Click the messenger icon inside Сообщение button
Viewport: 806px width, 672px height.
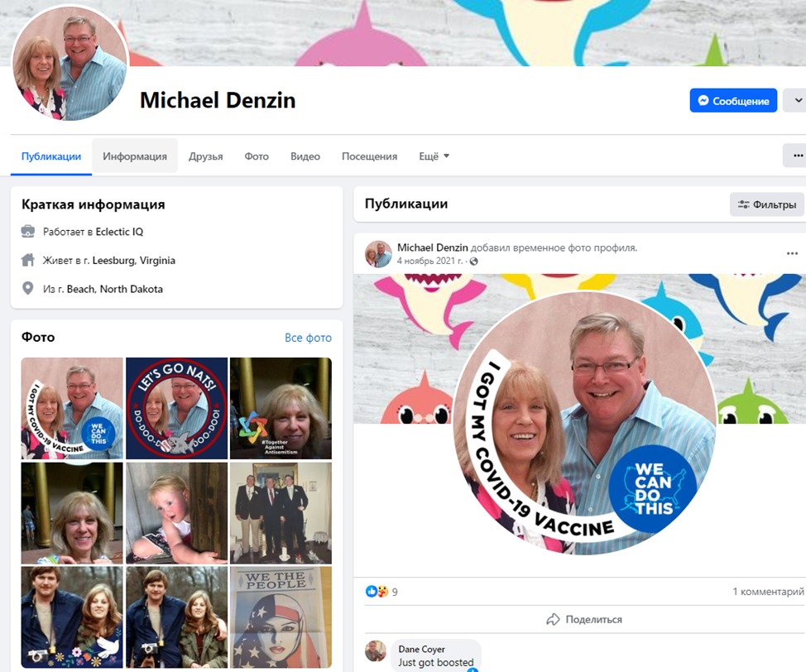pos(703,101)
